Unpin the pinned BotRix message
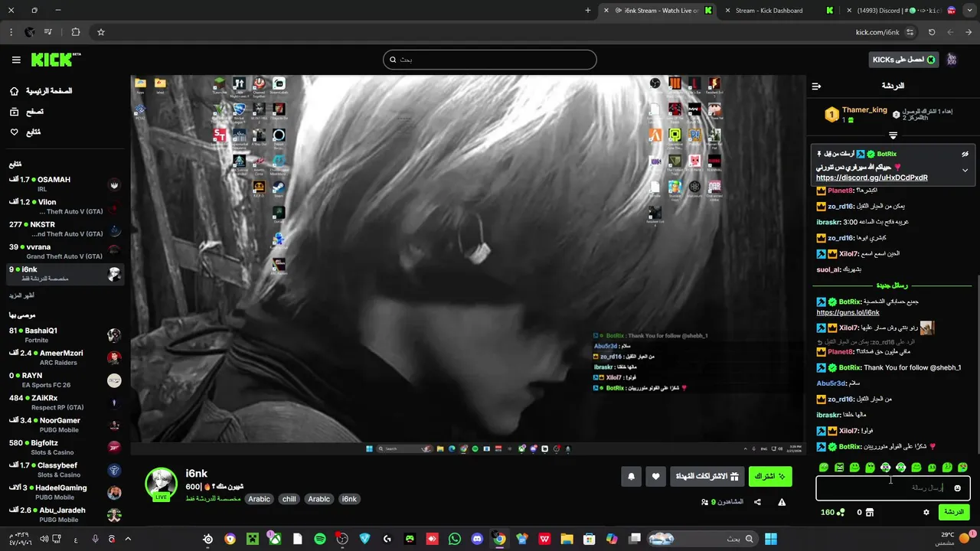The width and height of the screenshot is (980, 551). click(x=965, y=154)
